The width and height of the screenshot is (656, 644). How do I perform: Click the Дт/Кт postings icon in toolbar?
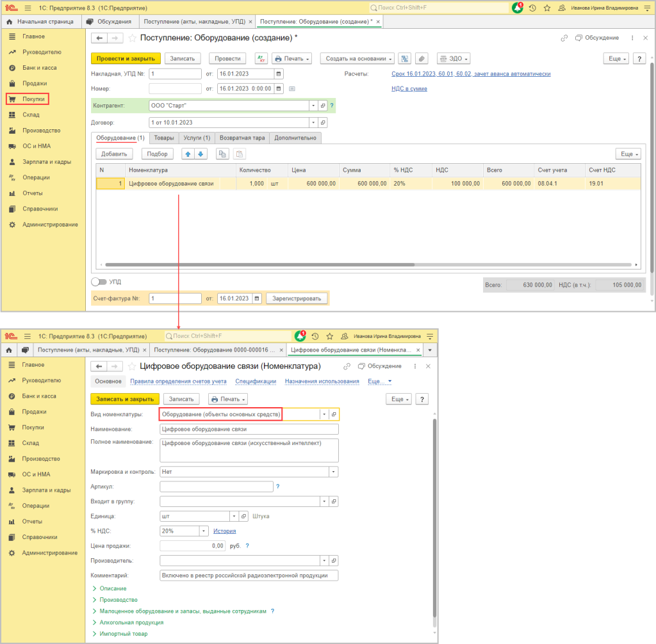click(x=261, y=58)
